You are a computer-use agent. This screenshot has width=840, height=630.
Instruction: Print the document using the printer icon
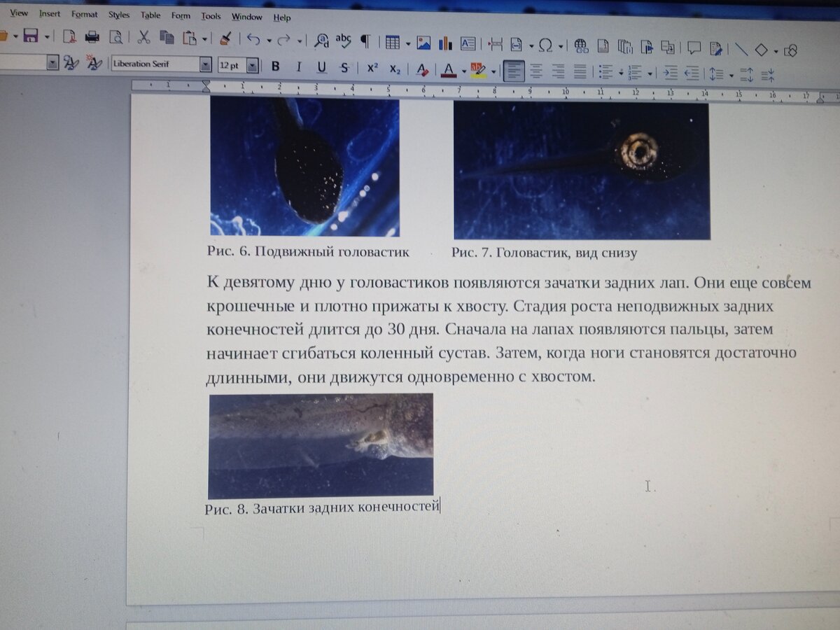coord(92,37)
